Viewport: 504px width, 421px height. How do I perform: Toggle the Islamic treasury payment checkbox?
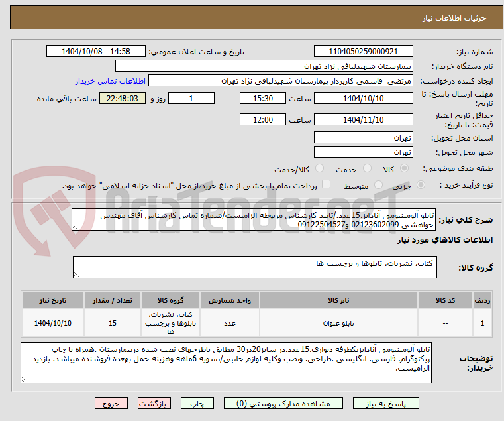point(325,185)
